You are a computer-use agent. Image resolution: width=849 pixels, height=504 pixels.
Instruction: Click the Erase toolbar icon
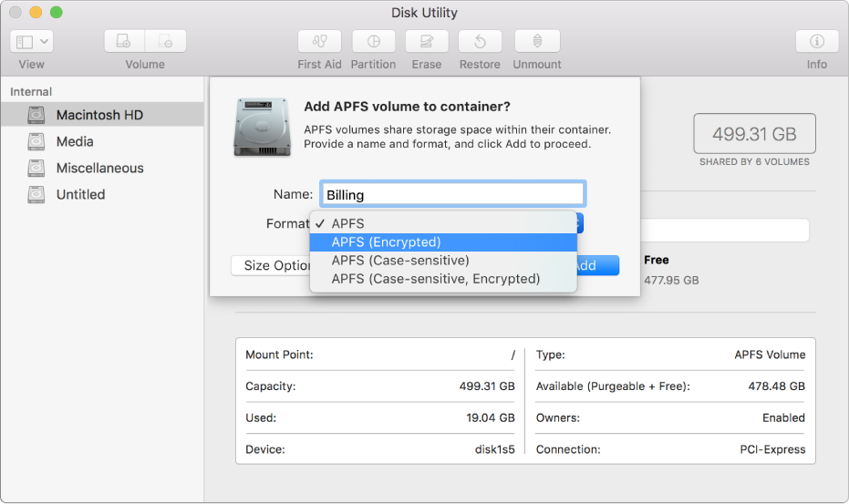(426, 42)
